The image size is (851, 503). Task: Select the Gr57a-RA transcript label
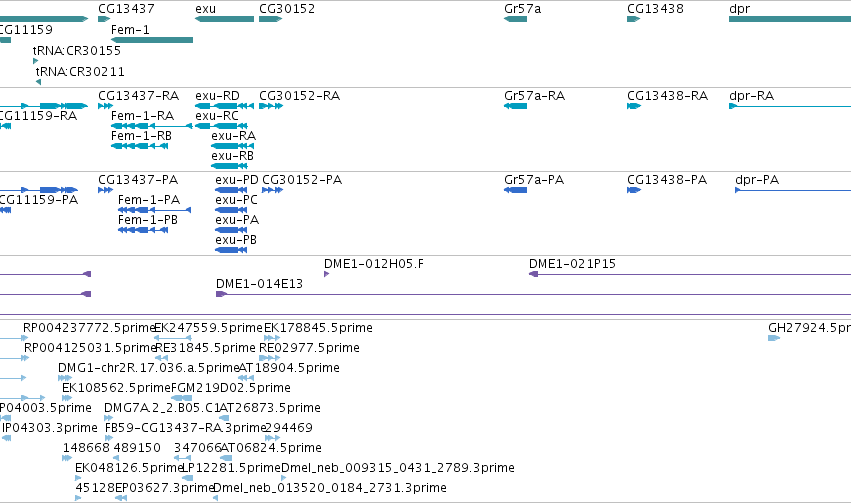pos(534,95)
